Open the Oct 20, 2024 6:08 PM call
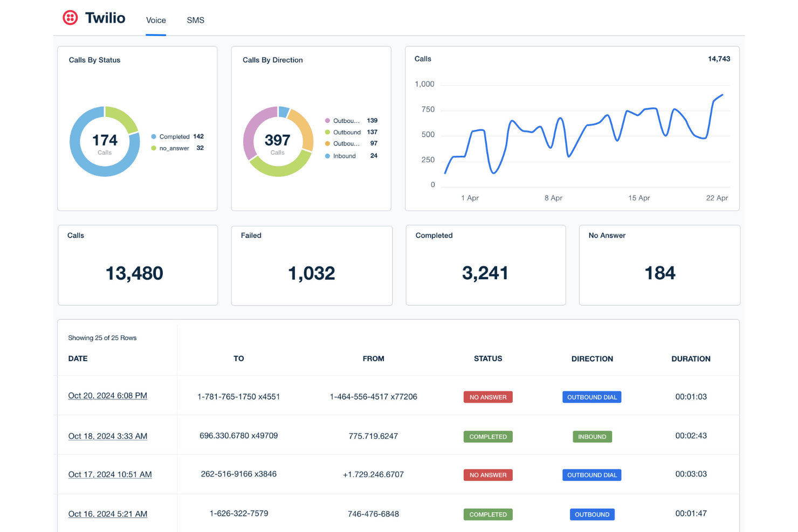Screen dimensions: 798x532 pyautogui.click(x=108, y=396)
